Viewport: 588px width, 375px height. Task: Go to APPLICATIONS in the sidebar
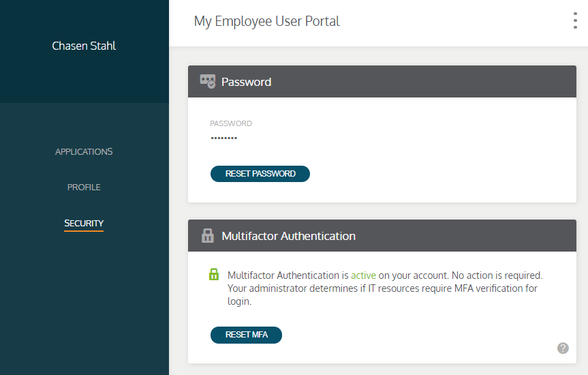pyautogui.click(x=84, y=152)
